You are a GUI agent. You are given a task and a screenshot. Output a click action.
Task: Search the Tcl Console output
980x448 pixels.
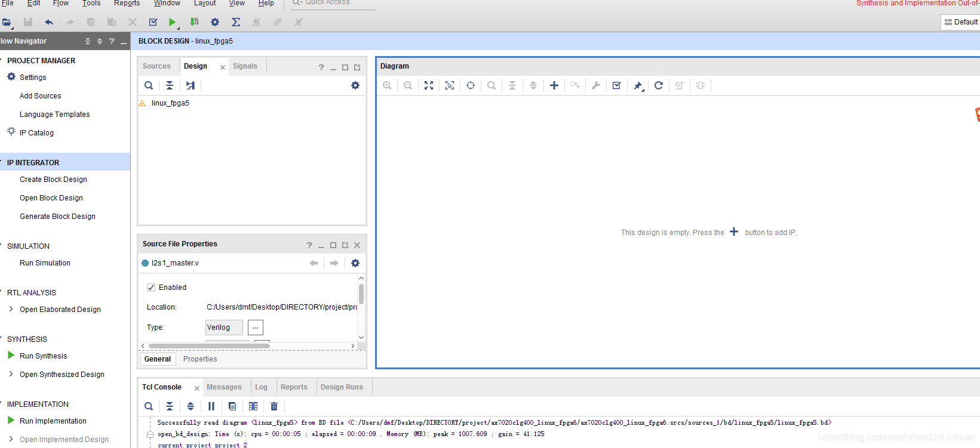pyautogui.click(x=149, y=406)
